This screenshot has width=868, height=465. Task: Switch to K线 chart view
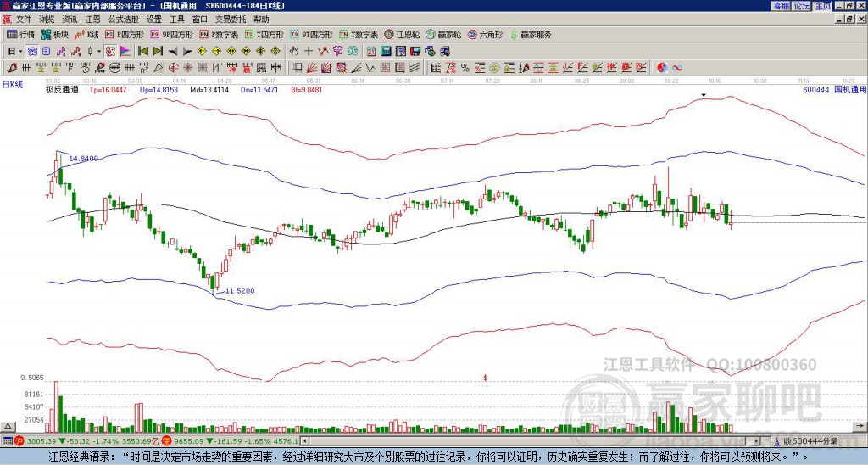click(x=86, y=34)
